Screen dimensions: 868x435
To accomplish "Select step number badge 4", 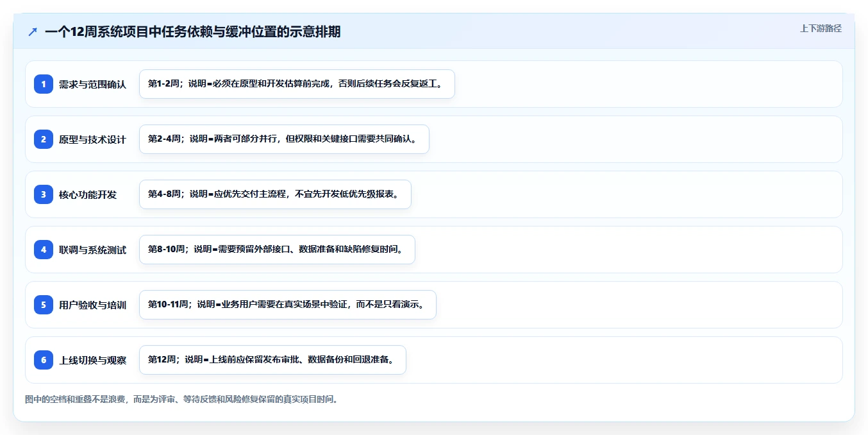I will (x=44, y=250).
